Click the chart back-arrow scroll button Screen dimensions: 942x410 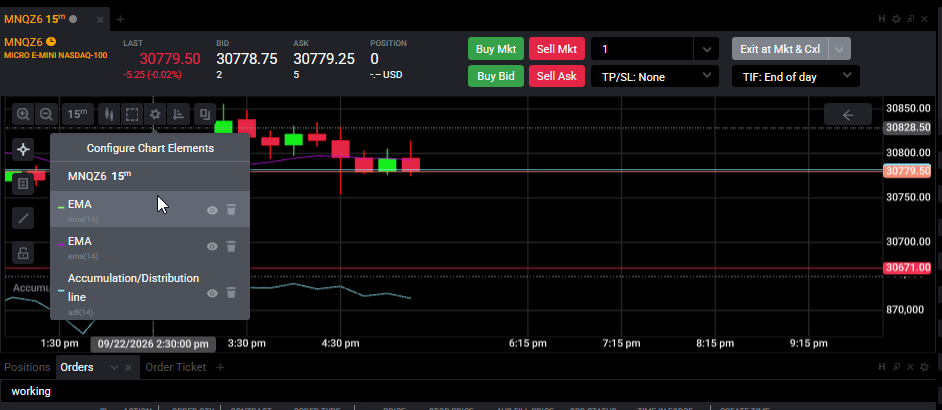pyautogui.click(x=848, y=114)
